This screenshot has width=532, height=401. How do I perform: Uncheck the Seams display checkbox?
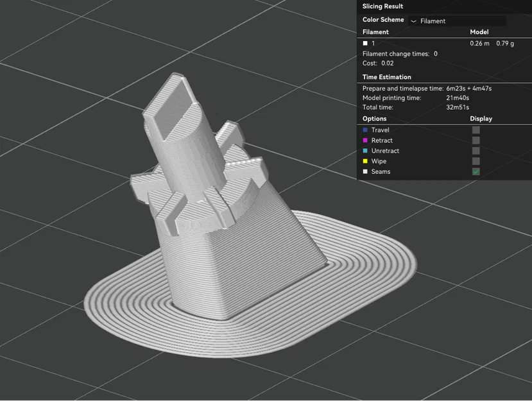pyautogui.click(x=476, y=172)
